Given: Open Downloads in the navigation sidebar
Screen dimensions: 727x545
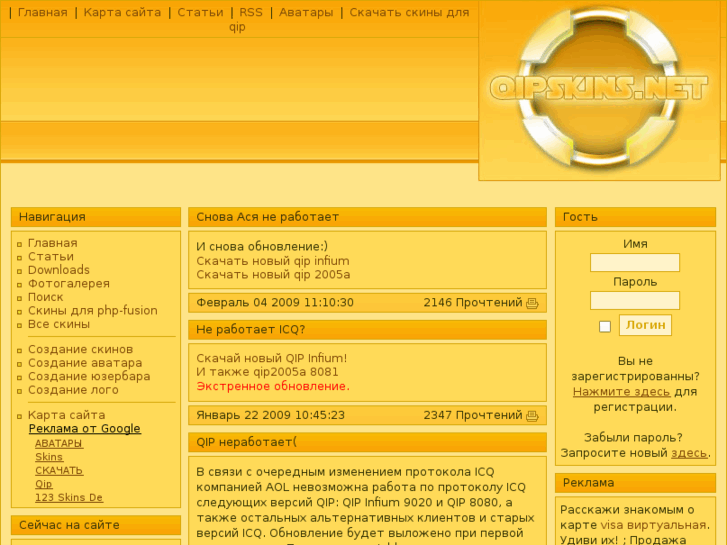Looking at the screenshot, I should [59, 270].
